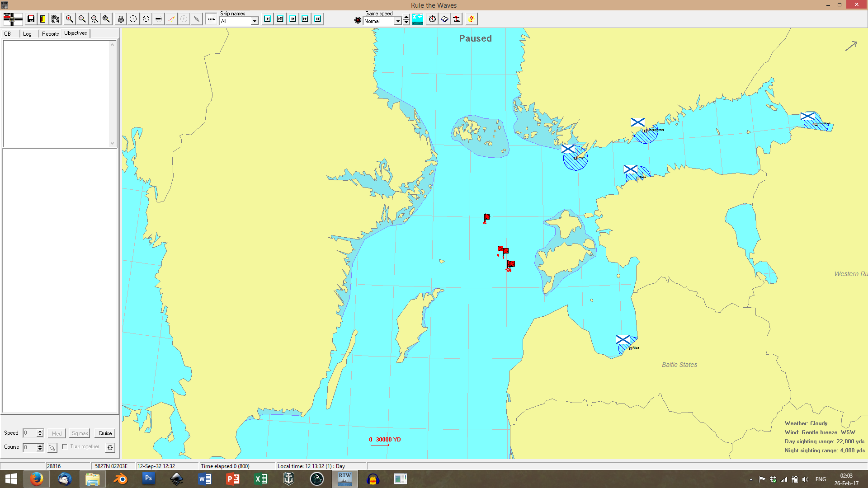The height and width of the screenshot is (488, 868).
Task: Click the padlock lock icon in toolbar
Action: (121, 19)
